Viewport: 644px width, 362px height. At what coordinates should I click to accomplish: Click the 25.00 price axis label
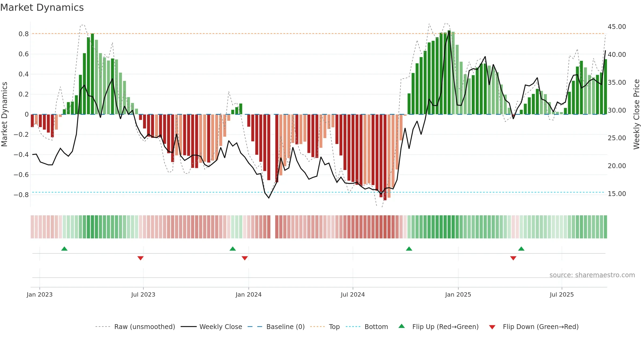[x=617, y=138]
